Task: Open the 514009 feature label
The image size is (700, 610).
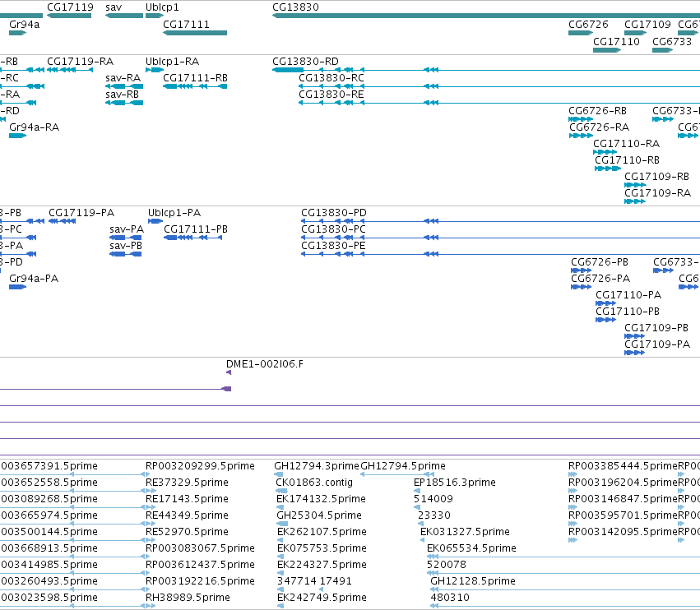Action: [x=433, y=498]
